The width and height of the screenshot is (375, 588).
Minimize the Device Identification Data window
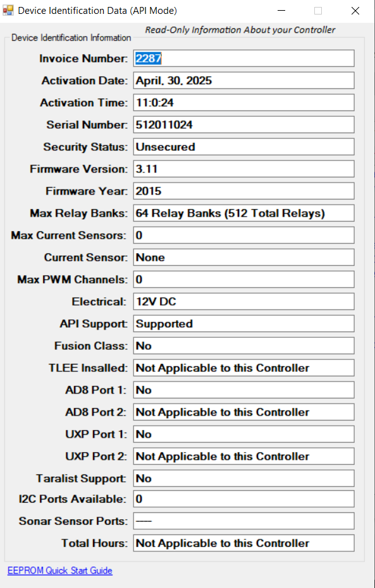point(281,11)
